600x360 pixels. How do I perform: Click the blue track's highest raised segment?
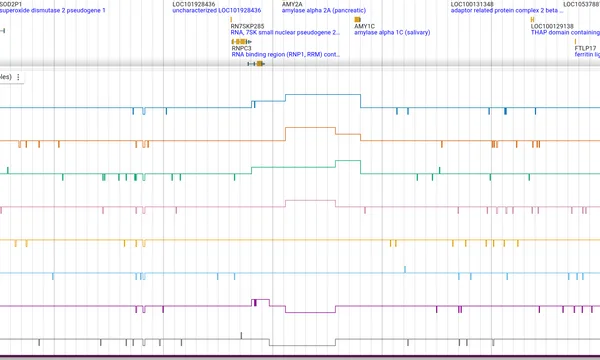323,94
